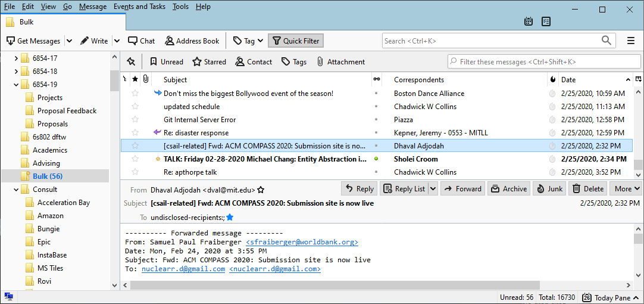Click the column picker icon
The image size is (644, 304).
[x=638, y=79]
